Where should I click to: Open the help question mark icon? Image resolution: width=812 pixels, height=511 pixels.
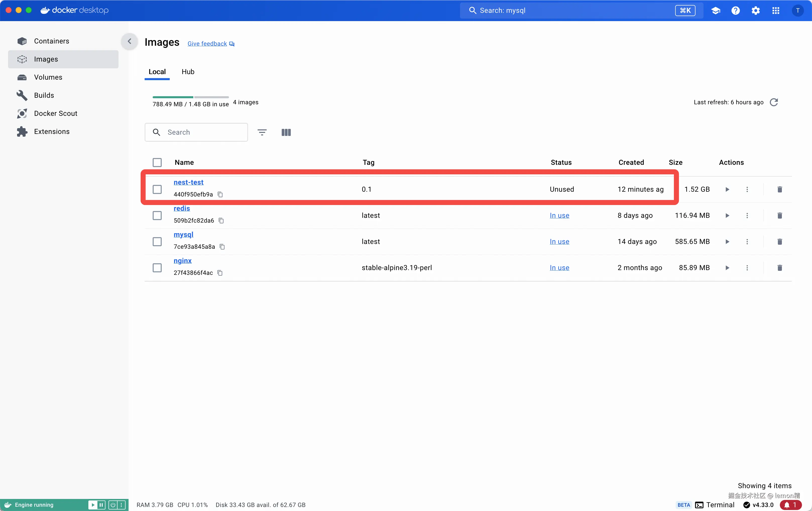[x=735, y=11]
